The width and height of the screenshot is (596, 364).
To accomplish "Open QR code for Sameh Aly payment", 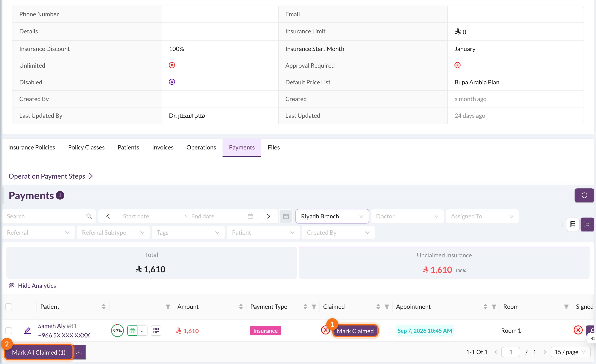I will point(156,330).
